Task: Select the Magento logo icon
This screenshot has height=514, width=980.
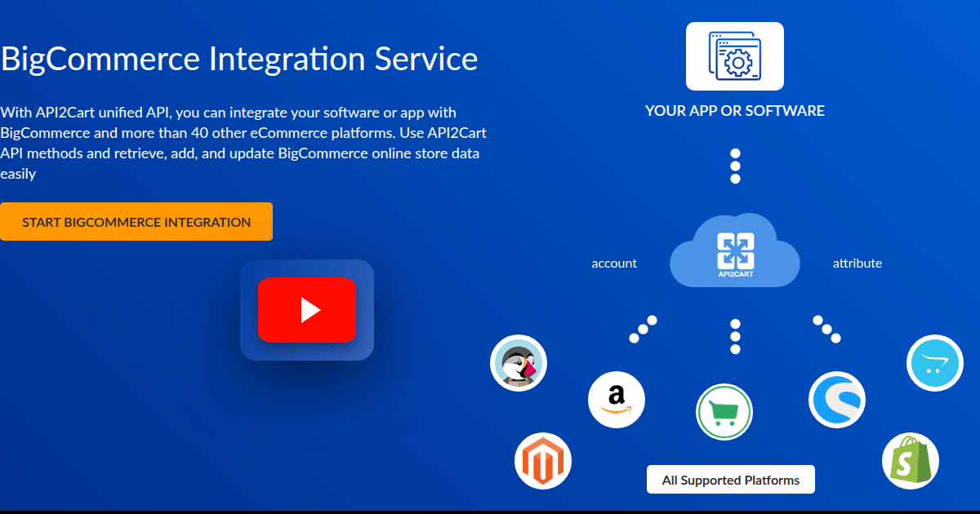Action: 543,461
